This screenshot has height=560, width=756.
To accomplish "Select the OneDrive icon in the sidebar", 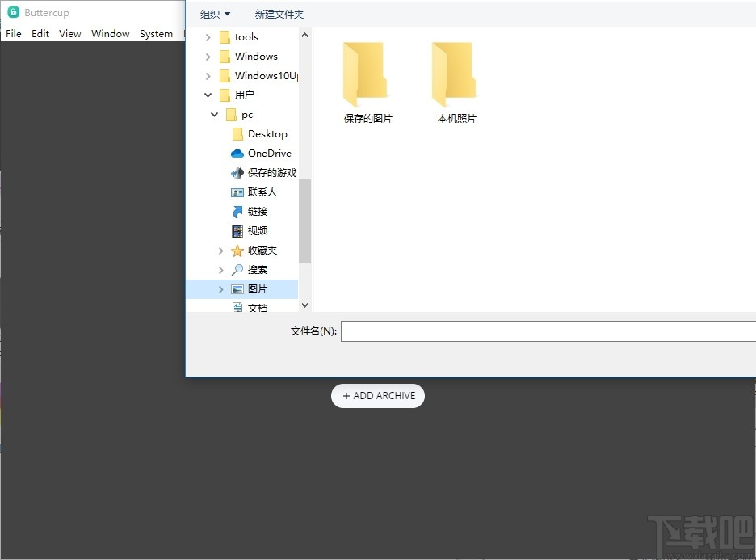I will click(237, 153).
